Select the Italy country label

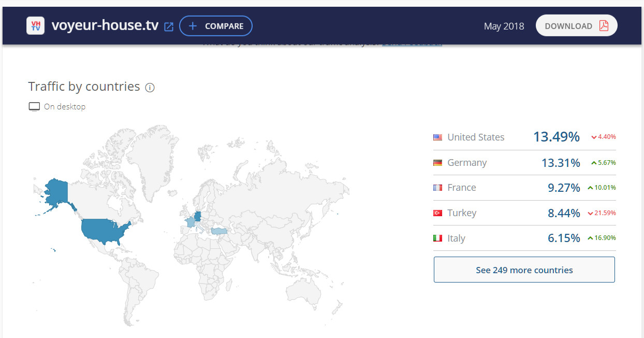[x=456, y=238]
